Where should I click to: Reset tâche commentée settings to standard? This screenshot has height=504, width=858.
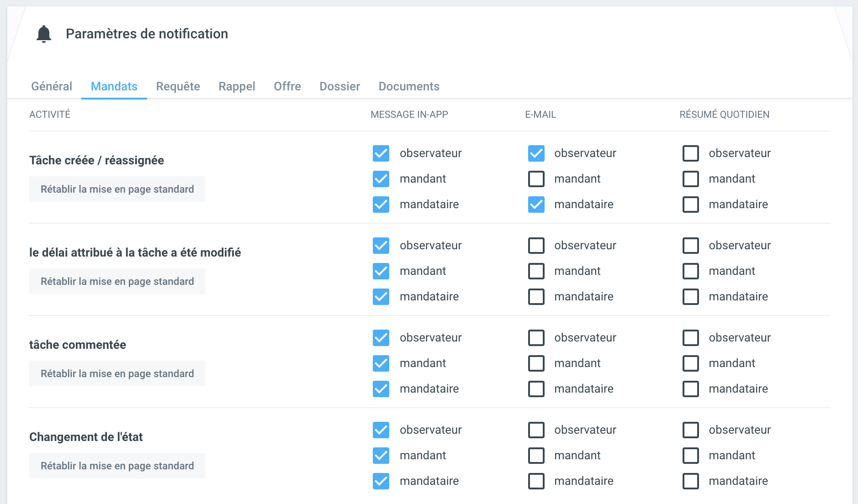[117, 373]
